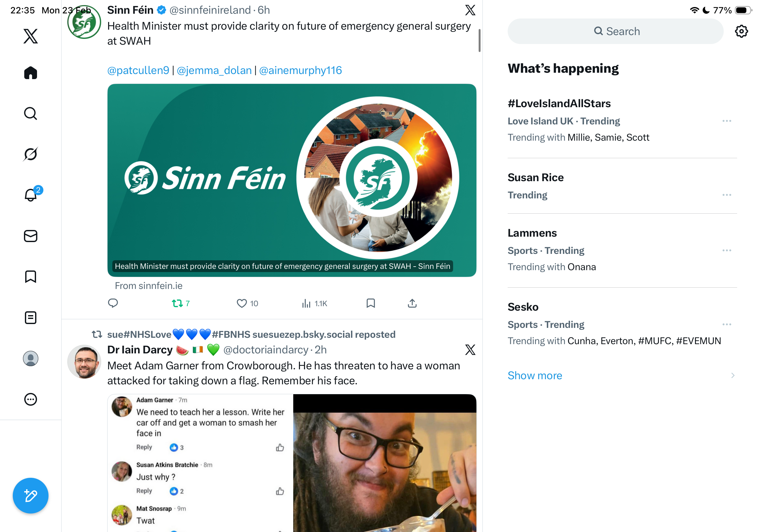
Task: Open sidebar Bookmarks menu item
Action: tap(31, 277)
